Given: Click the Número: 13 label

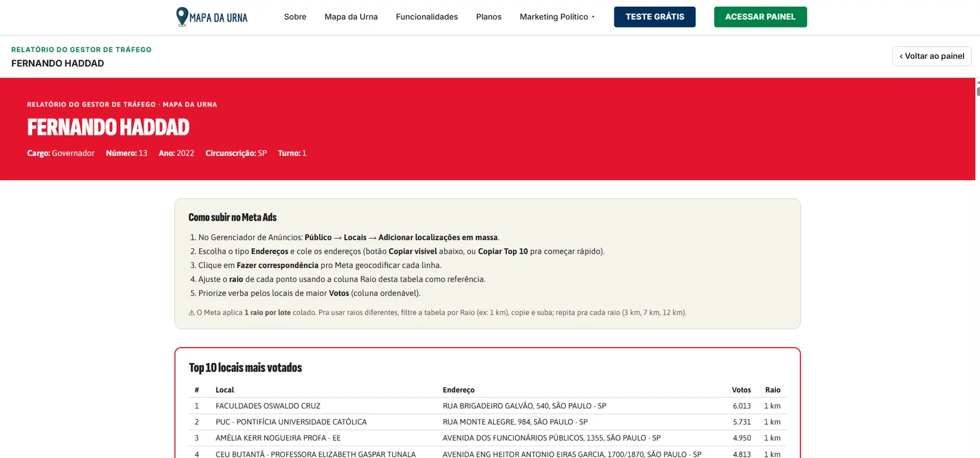Looking at the screenshot, I should point(127,153).
